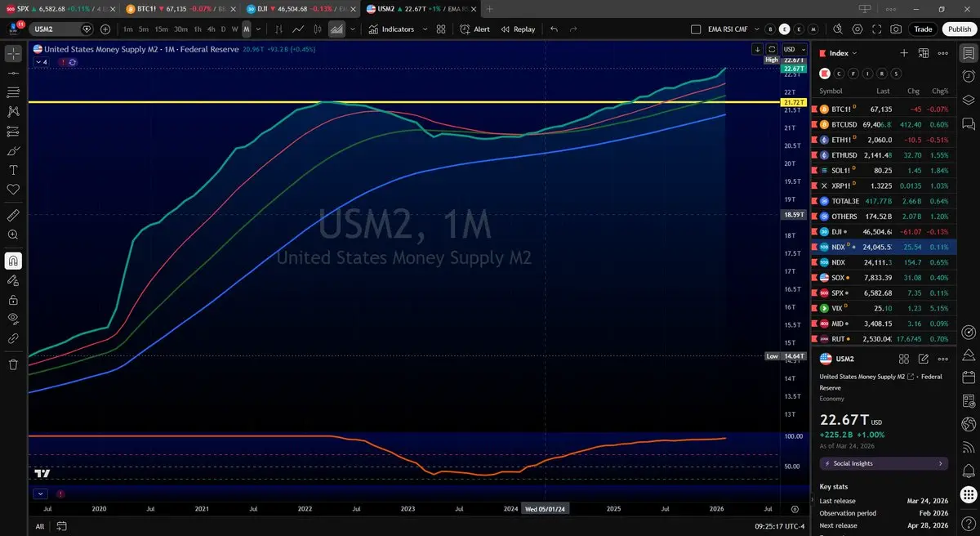Toggle stay in drawing mode

coord(13,279)
